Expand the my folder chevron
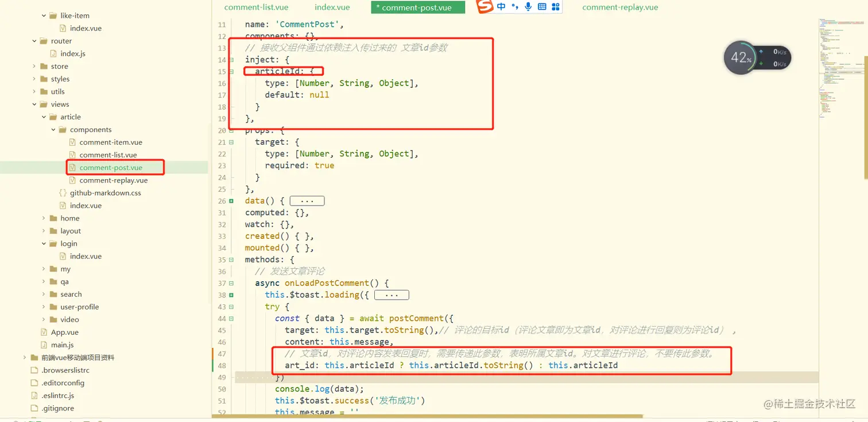The width and height of the screenshot is (868, 422). pyautogui.click(x=44, y=269)
